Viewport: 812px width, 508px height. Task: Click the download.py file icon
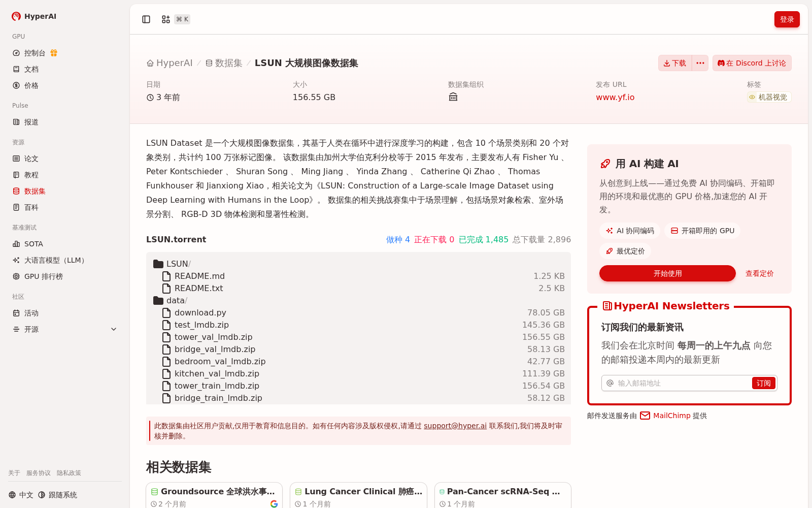[166, 312]
